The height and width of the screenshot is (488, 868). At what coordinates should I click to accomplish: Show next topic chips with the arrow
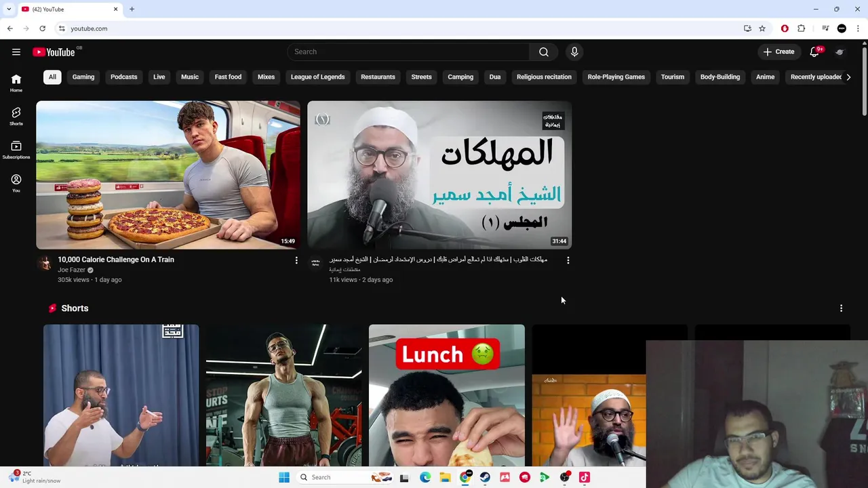pos(848,77)
